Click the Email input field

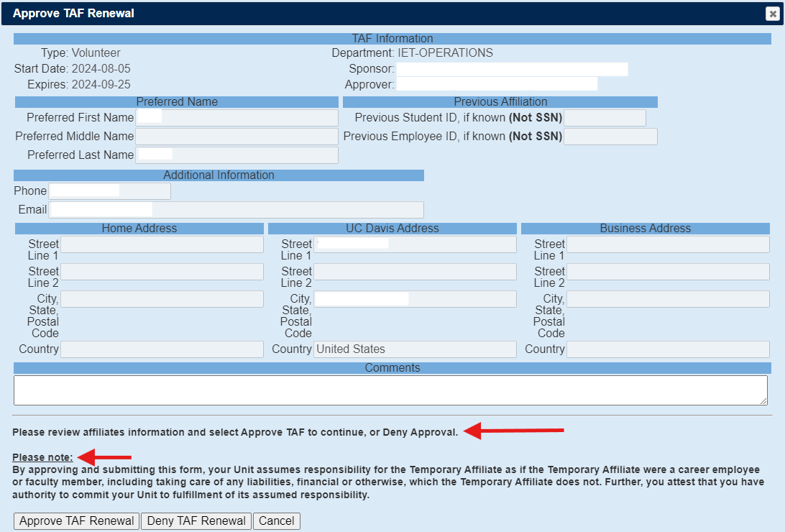click(x=236, y=210)
